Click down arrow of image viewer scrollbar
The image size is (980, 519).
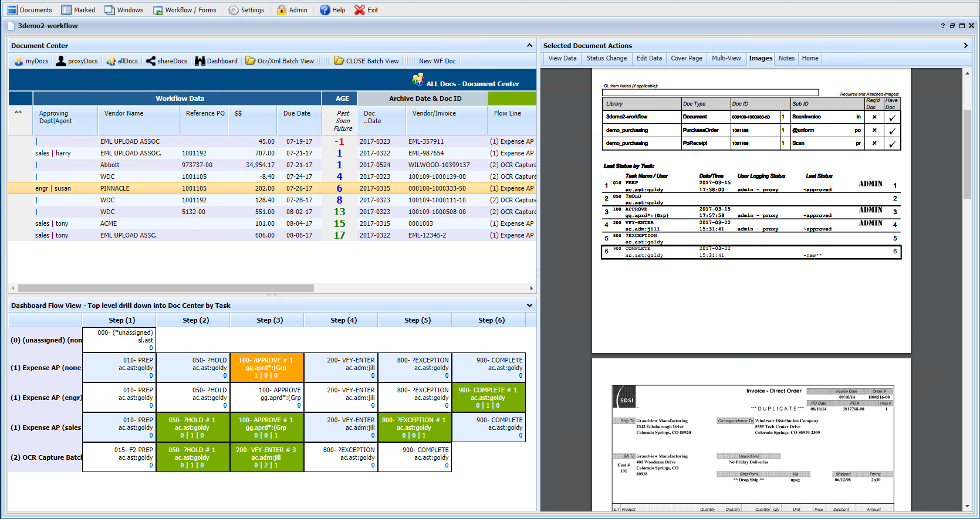pos(968,506)
